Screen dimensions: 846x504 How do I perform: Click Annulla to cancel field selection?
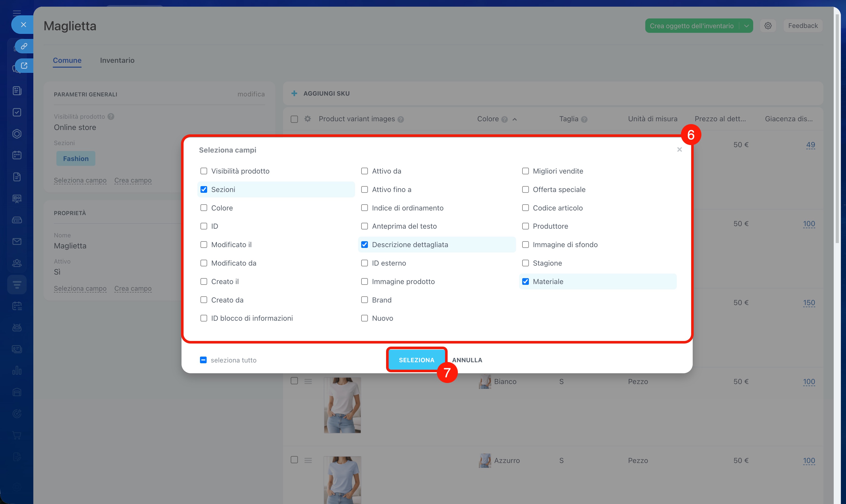(467, 360)
